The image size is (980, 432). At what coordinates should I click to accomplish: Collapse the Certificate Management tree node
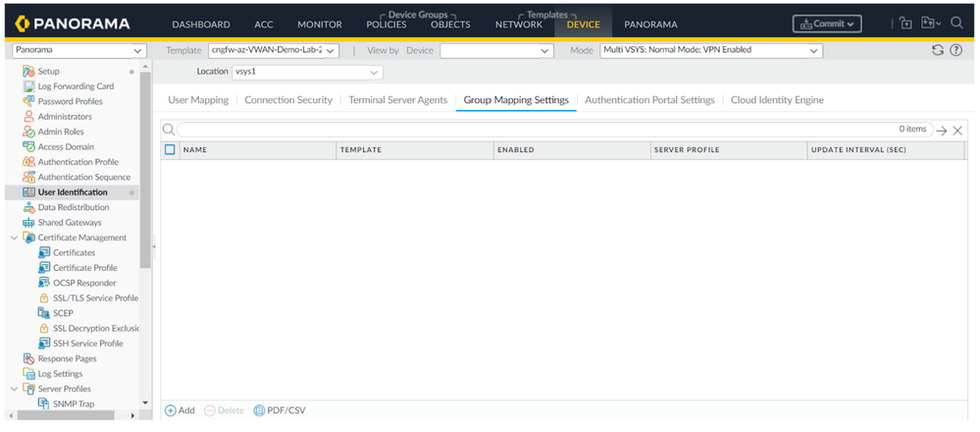pyautogui.click(x=14, y=238)
